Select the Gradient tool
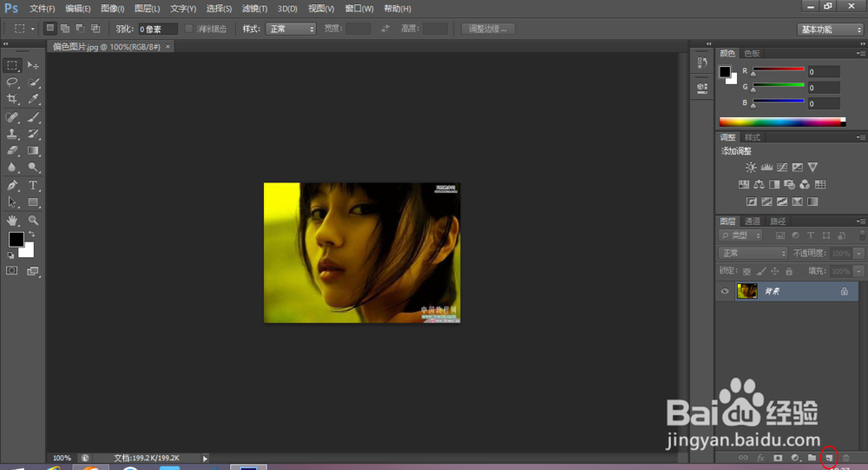The width and height of the screenshot is (868, 470). (x=33, y=150)
